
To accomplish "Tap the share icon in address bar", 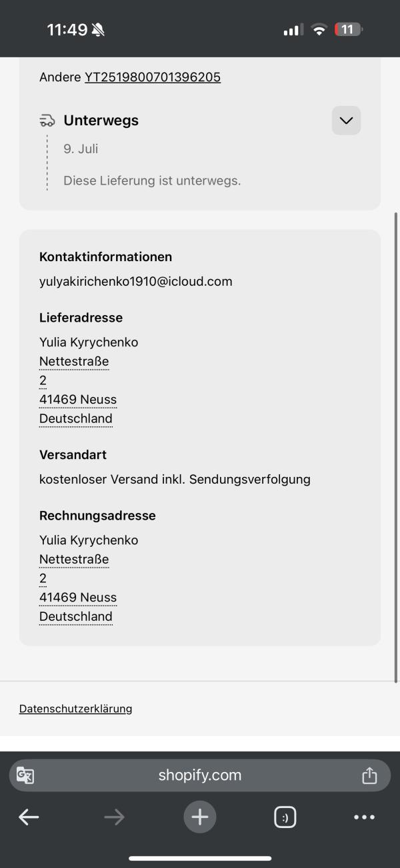I will click(369, 775).
